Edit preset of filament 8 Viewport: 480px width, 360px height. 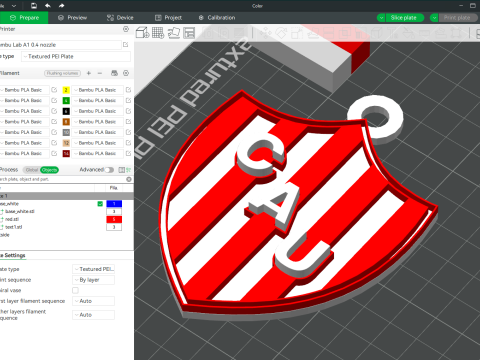point(128,122)
